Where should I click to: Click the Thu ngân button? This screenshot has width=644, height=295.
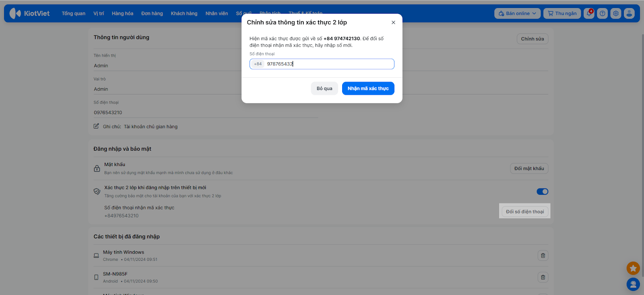pos(562,13)
